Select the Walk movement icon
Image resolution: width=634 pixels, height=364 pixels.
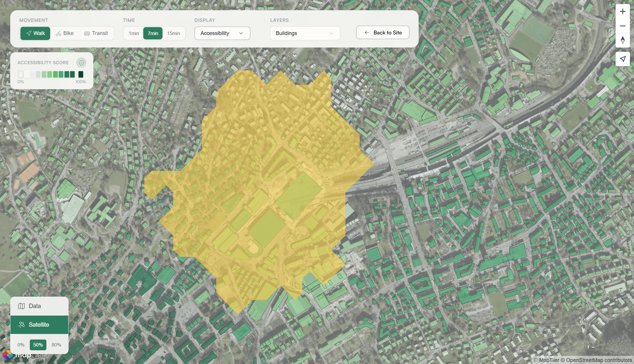pos(29,33)
